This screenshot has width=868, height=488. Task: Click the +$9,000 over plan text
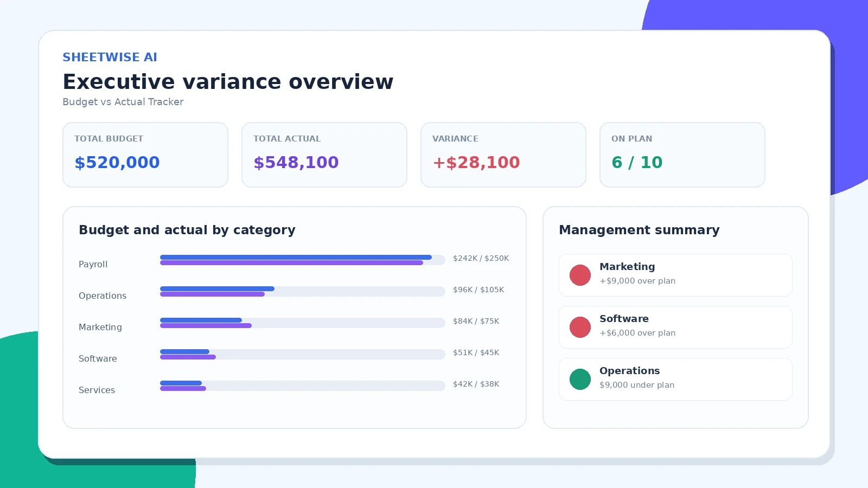637,281
